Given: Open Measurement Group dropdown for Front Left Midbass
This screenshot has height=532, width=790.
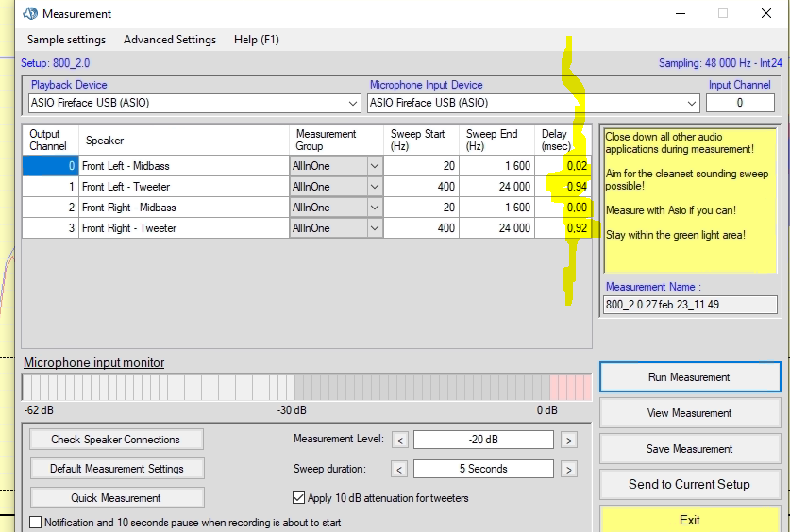Looking at the screenshot, I should (374, 166).
